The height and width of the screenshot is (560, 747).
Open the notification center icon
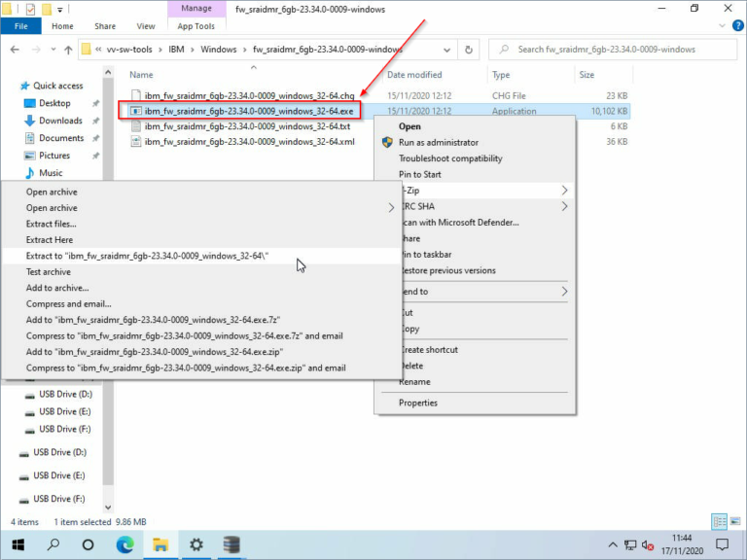click(722, 543)
